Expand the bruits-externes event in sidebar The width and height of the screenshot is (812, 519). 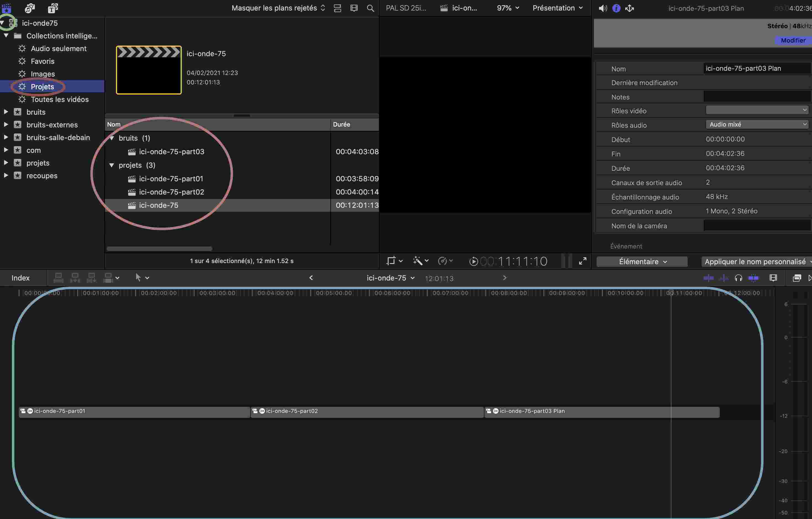pyautogui.click(x=6, y=125)
